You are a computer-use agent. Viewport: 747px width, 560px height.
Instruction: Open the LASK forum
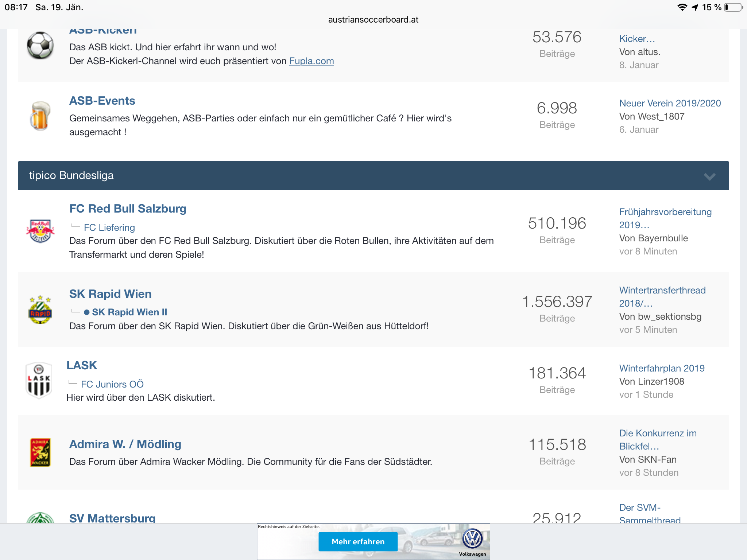[x=82, y=365]
